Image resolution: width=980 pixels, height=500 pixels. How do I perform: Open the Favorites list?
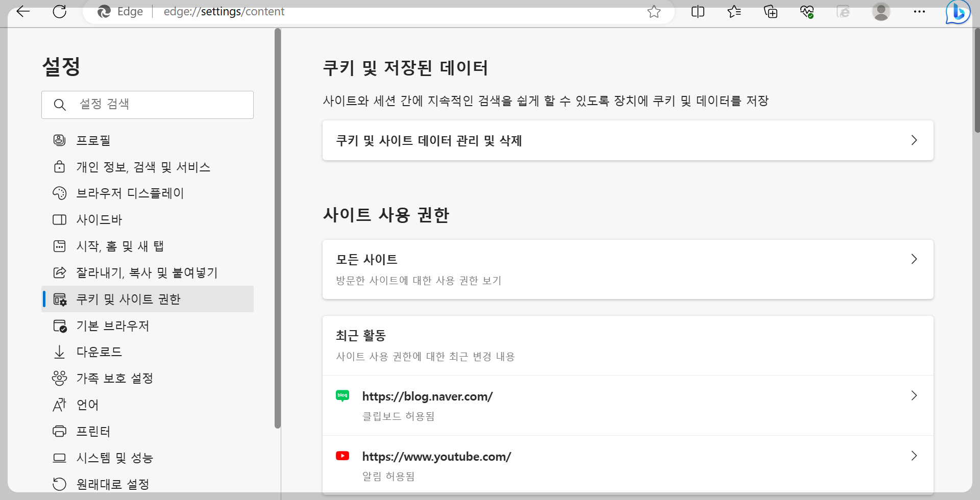tap(734, 11)
